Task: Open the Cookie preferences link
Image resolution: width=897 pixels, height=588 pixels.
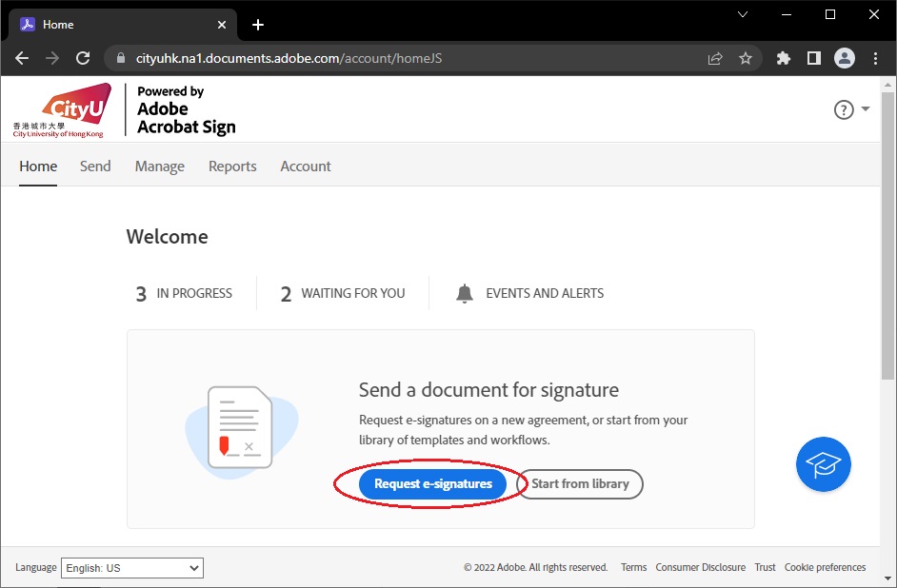Action: [825, 567]
